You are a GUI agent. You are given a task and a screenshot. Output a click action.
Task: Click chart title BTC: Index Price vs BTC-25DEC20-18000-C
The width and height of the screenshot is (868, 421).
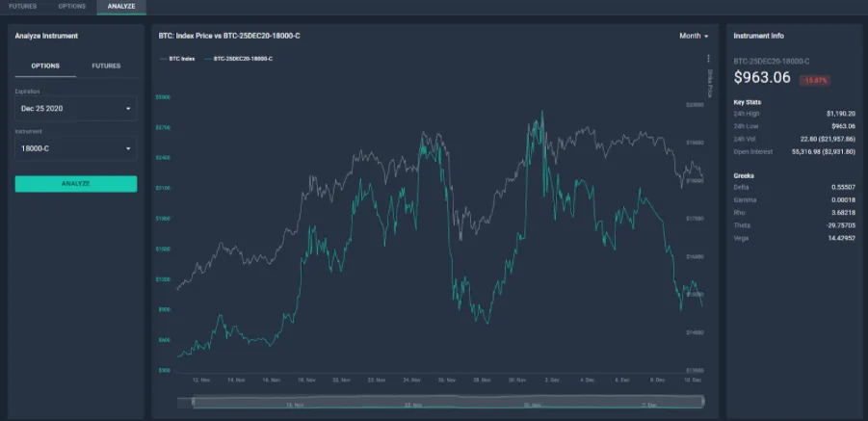229,36
